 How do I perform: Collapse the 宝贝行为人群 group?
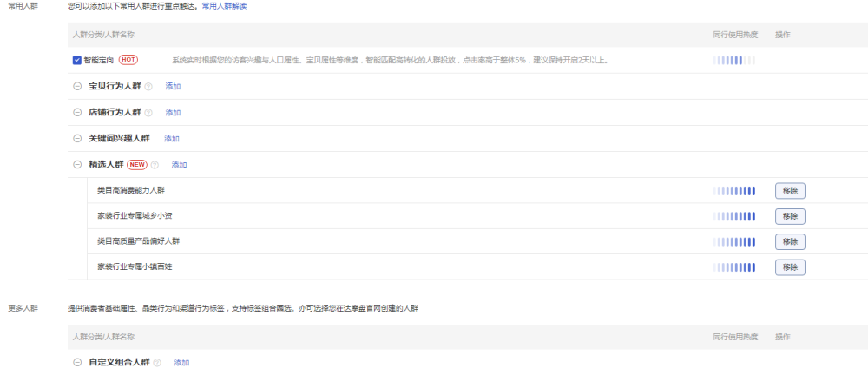click(x=77, y=87)
